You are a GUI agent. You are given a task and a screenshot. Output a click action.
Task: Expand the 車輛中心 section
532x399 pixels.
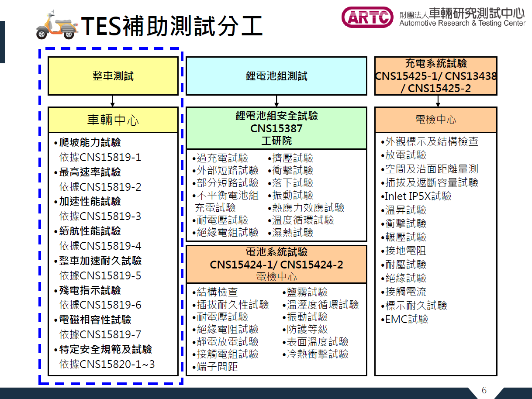[x=112, y=120]
